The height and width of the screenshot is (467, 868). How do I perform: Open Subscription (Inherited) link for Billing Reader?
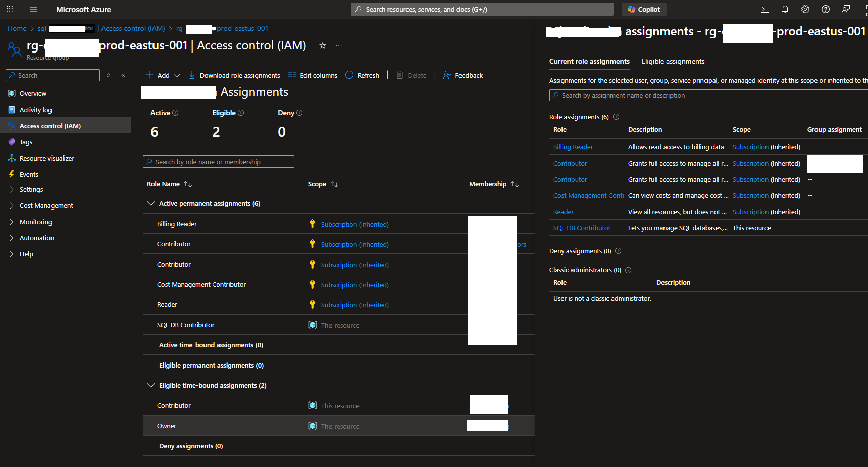click(x=354, y=224)
